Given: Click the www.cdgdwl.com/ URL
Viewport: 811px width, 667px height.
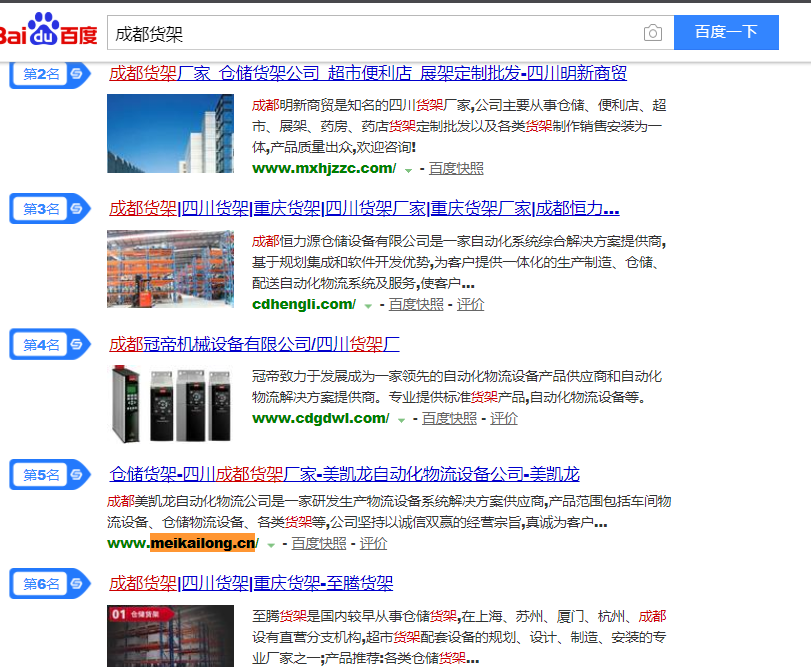Looking at the screenshot, I should click(321, 418).
